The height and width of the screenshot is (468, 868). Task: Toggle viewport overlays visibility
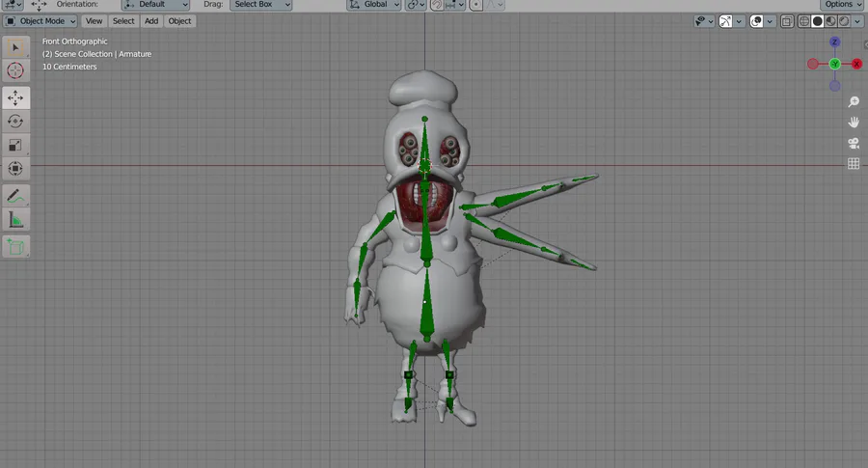tap(756, 21)
